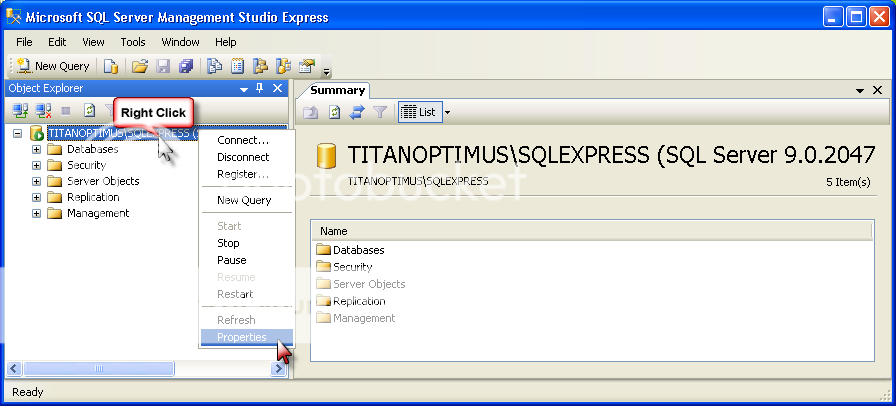This screenshot has width=896, height=406.
Task: Collapse the TITANOPTIMUS\SQLEXPRESS server node
Action: [17, 133]
